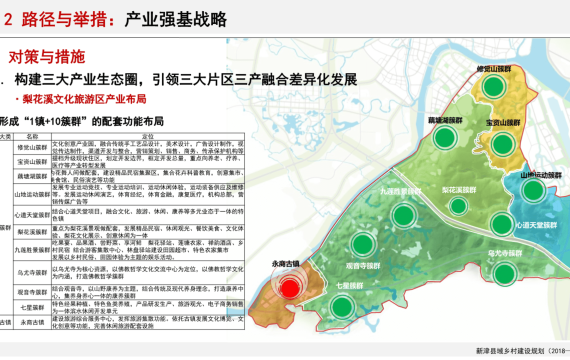The height and width of the screenshot is (360, 570).
Task: Click the 定位 table column header
Action: point(148,137)
